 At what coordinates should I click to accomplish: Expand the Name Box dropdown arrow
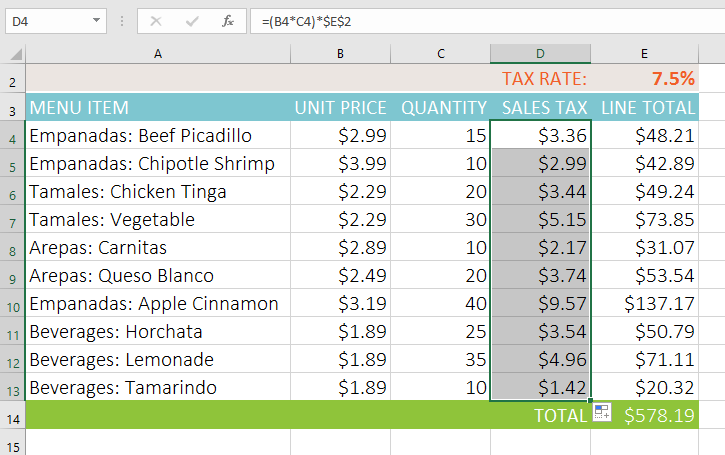[x=96, y=20]
